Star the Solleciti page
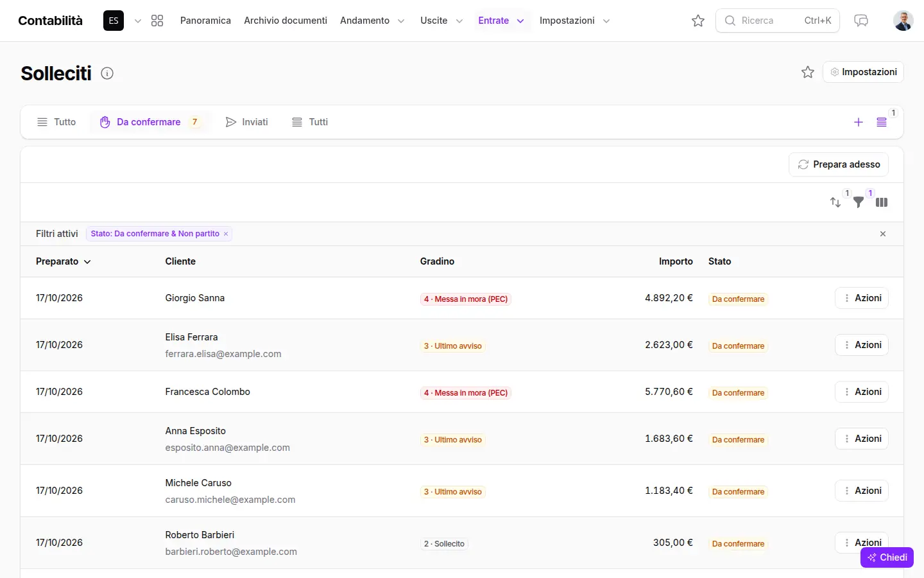Viewport: 924px width, 578px height. (808, 72)
